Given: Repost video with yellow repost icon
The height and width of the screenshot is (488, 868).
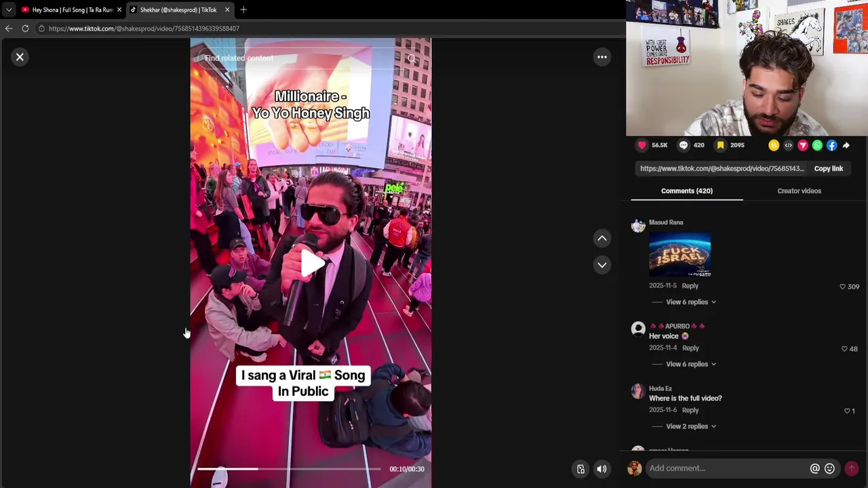Looking at the screenshot, I should click(x=774, y=145).
